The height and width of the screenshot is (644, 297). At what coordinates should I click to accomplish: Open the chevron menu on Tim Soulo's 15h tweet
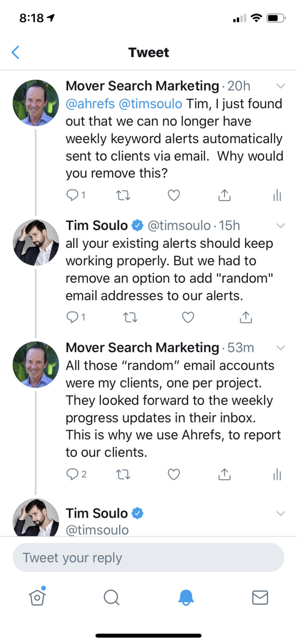click(x=281, y=225)
